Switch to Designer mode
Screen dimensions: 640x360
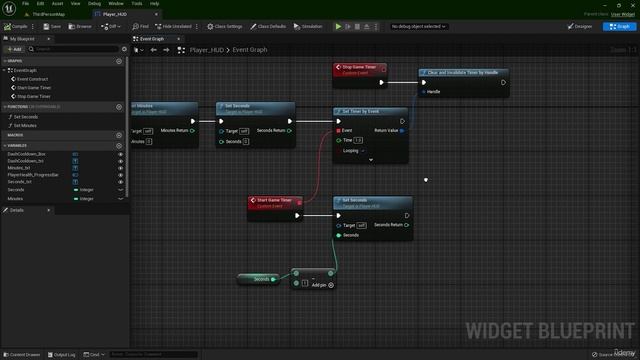[x=580, y=27]
